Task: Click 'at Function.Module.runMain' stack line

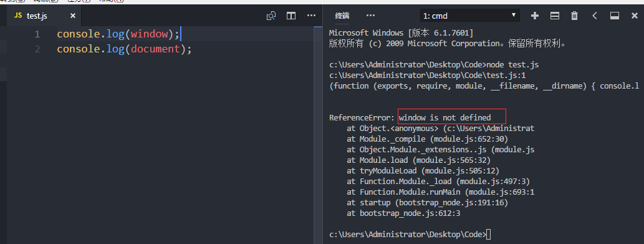Action: [441, 193]
